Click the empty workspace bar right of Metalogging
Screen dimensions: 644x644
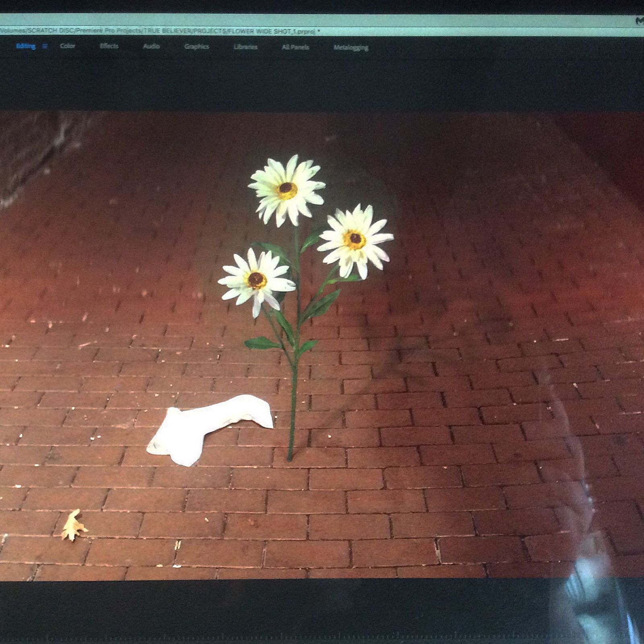[x=503, y=47]
